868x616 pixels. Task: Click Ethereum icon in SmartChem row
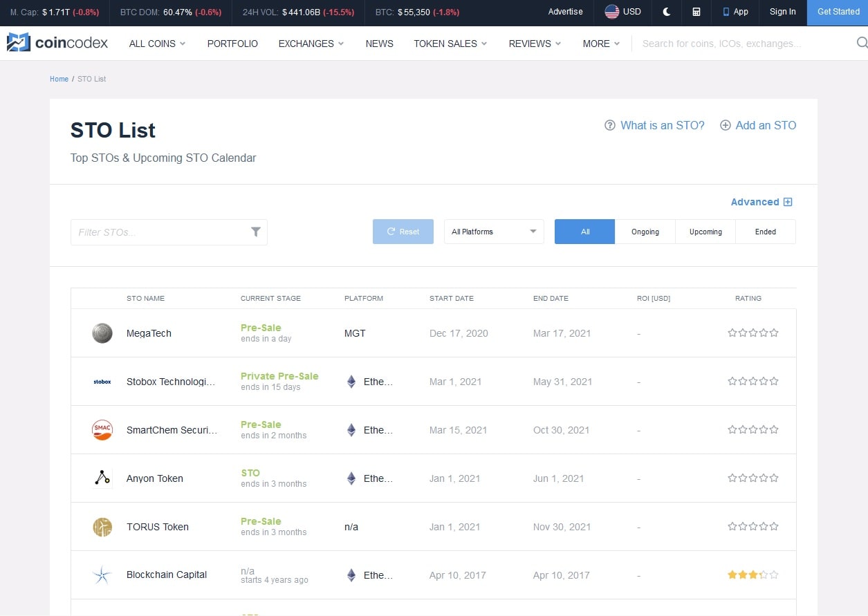tap(351, 430)
